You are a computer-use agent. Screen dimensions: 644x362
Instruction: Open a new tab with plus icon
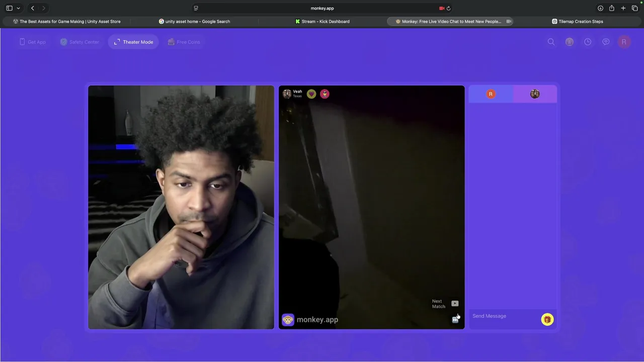click(623, 8)
